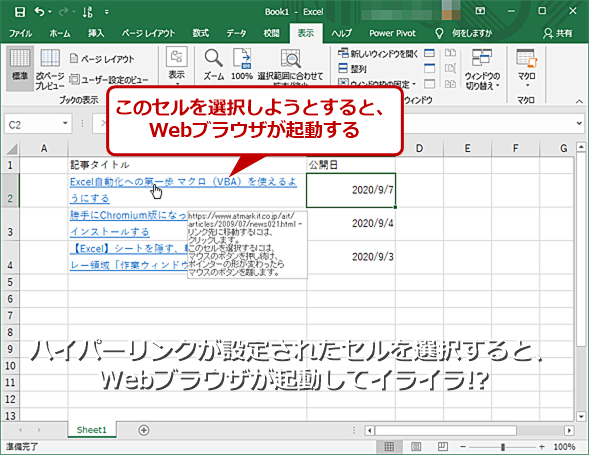Open the ファイル tab
The width and height of the screenshot is (589, 455).
(x=20, y=33)
